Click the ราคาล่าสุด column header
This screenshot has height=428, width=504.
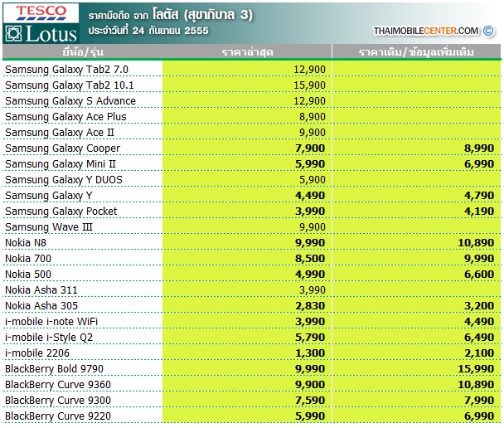click(247, 51)
